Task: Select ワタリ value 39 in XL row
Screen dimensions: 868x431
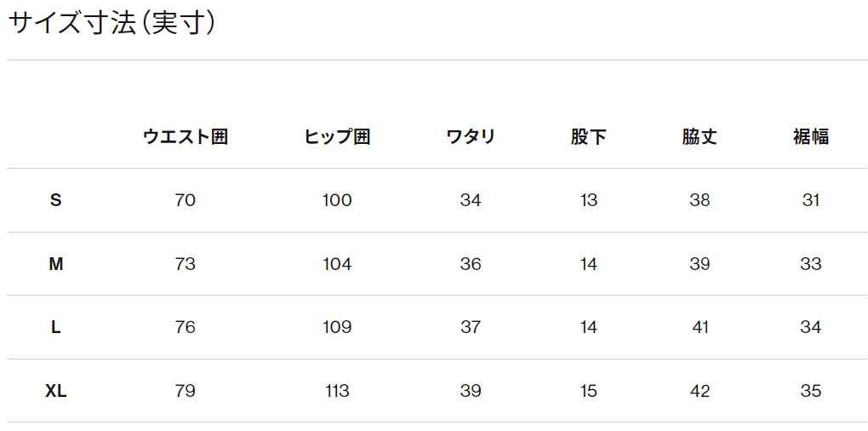Action: 470,392
